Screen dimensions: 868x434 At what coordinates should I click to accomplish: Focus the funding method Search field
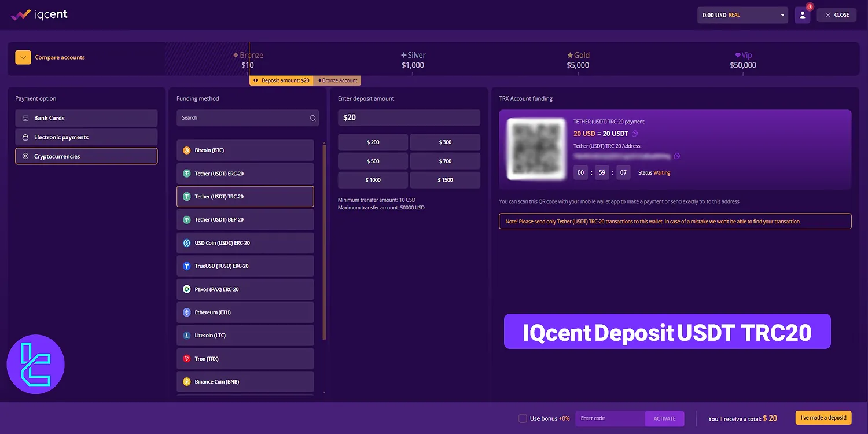tap(248, 118)
